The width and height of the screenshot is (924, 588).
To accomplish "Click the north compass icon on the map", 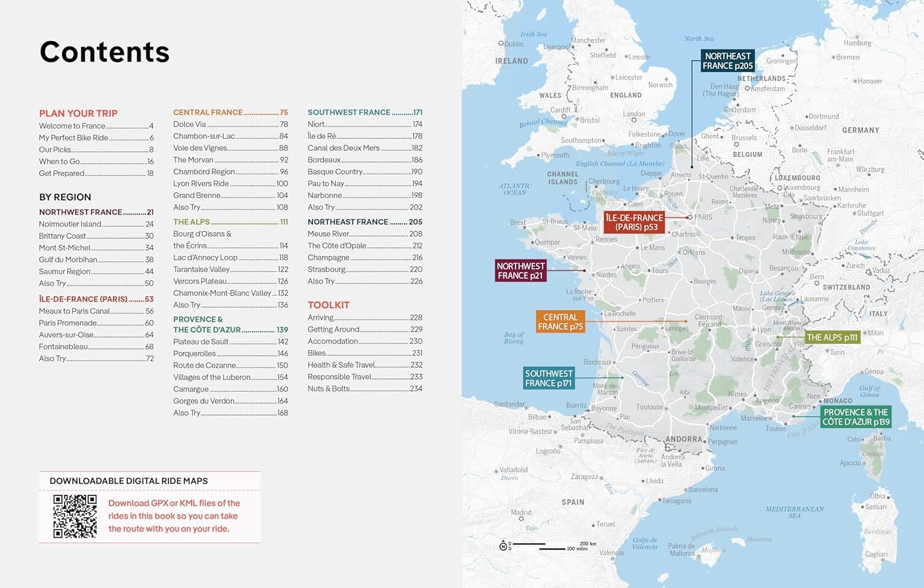I will tap(503, 545).
